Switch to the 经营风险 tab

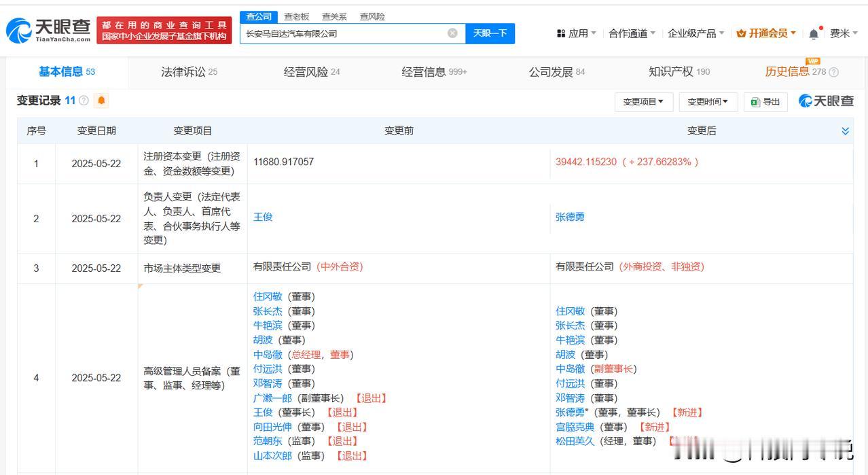[x=312, y=71]
